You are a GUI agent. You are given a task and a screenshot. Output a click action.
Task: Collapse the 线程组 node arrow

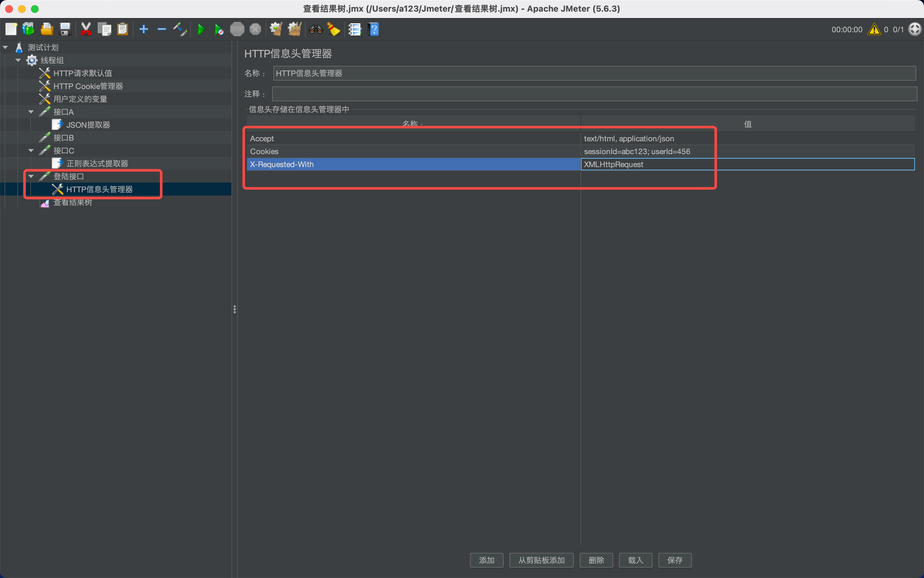(18, 60)
